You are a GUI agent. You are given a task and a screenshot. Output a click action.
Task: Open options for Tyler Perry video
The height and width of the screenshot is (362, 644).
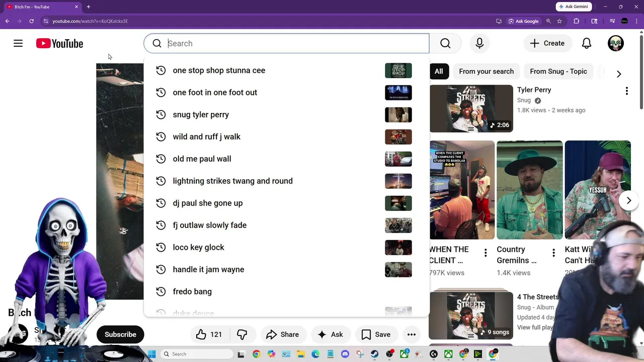pyautogui.click(x=626, y=91)
